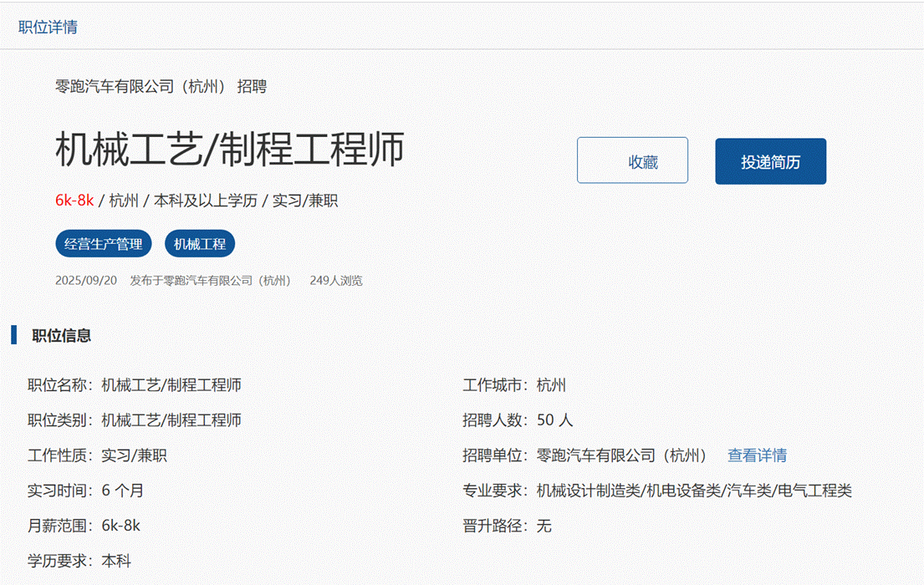Click the 机械工程 tag

[200, 244]
